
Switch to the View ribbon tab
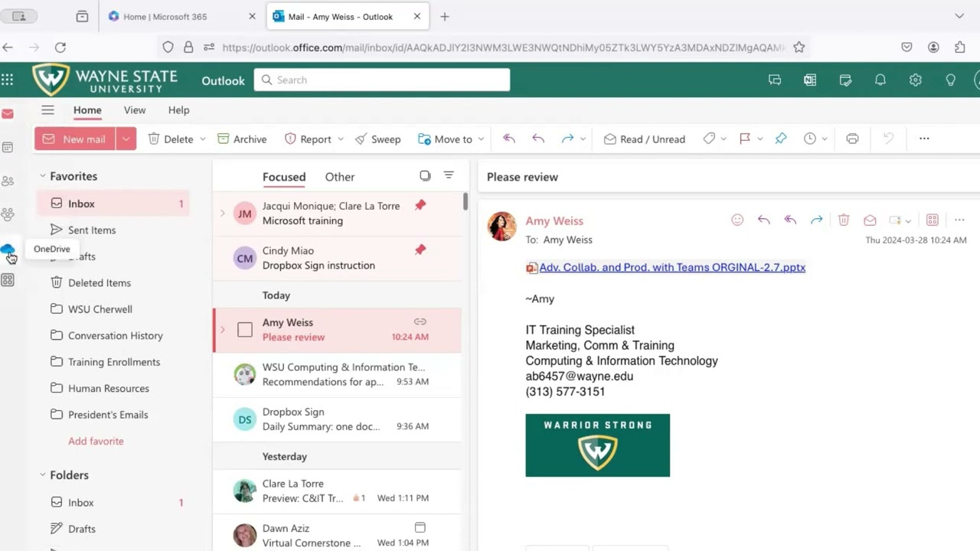[x=135, y=110]
